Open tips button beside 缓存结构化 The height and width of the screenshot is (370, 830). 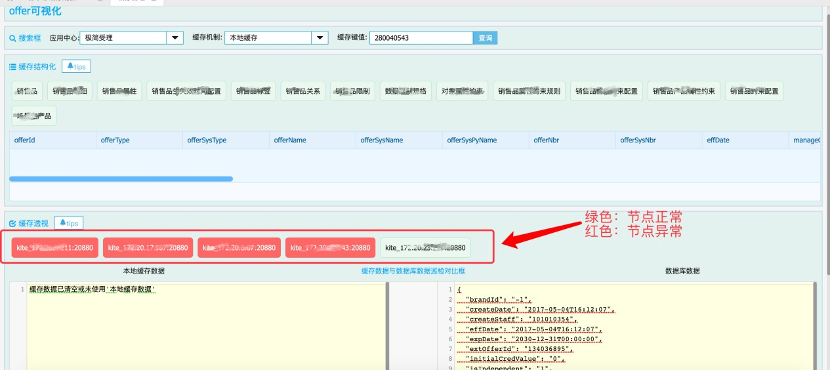pos(76,66)
